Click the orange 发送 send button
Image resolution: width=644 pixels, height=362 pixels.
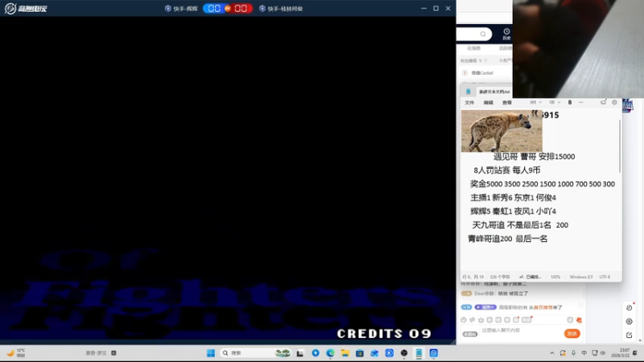click(572, 334)
